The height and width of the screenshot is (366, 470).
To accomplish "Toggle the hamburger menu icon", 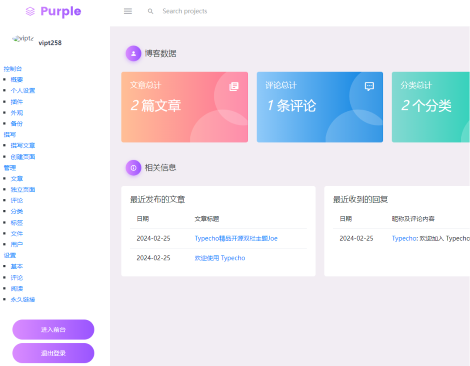I will (x=128, y=11).
